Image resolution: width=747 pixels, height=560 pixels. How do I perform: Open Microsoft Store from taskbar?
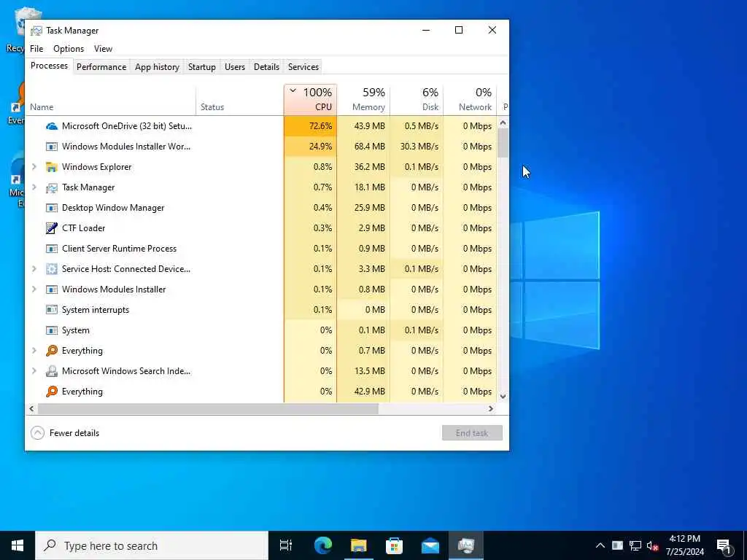coord(394,545)
